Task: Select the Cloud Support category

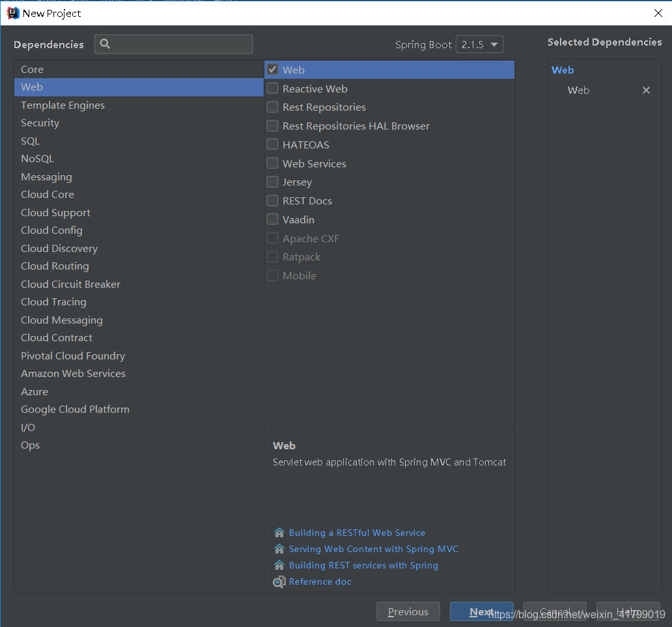Action: pyautogui.click(x=139, y=212)
